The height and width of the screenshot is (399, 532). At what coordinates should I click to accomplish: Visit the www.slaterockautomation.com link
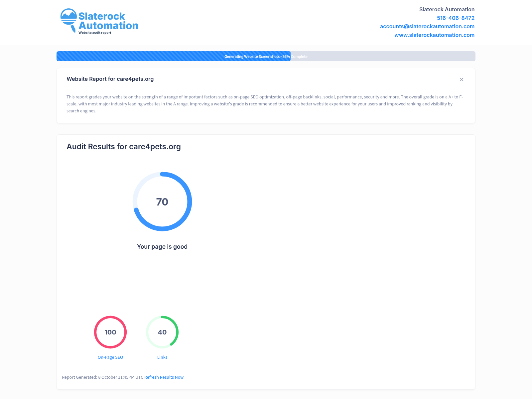click(x=434, y=35)
